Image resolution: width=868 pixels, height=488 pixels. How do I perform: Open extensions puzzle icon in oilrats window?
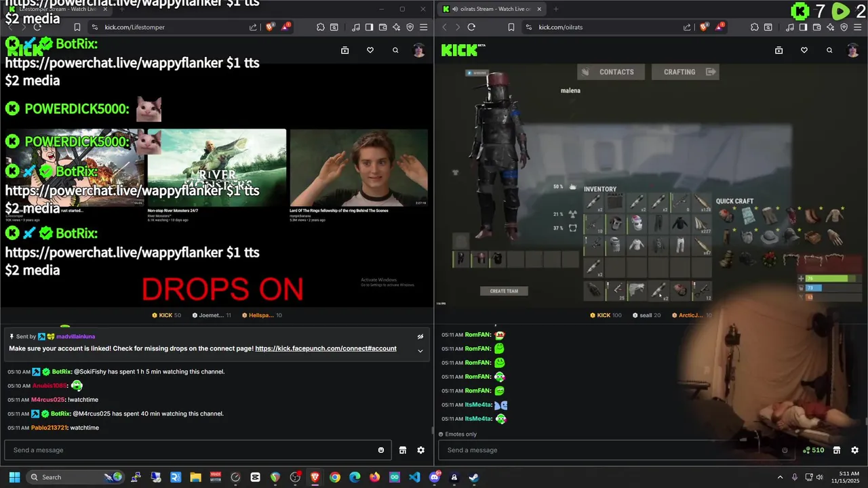pyautogui.click(x=755, y=27)
